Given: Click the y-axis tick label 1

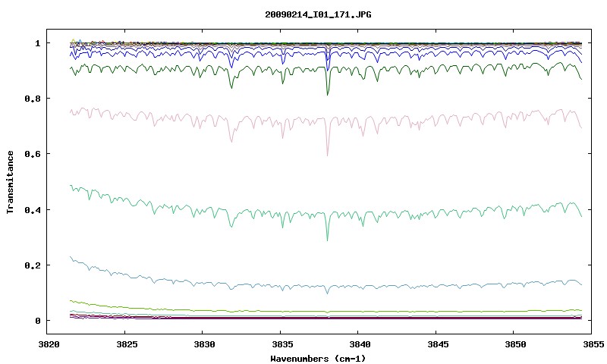Looking at the screenshot, I should [37, 43].
